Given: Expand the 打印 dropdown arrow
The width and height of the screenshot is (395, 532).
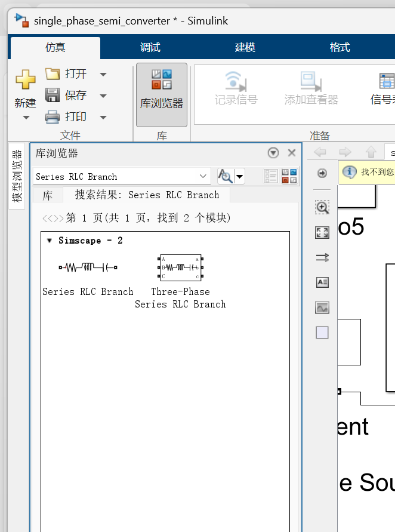Looking at the screenshot, I should (x=103, y=118).
